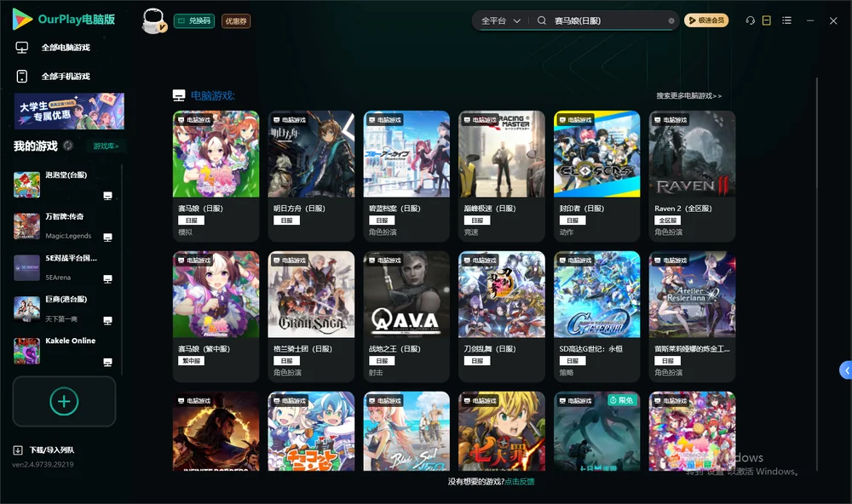Screen dimensions: 852x504
Task: Open the 游戏库> link
Action: pyautogui.click(x=106, y=146)
